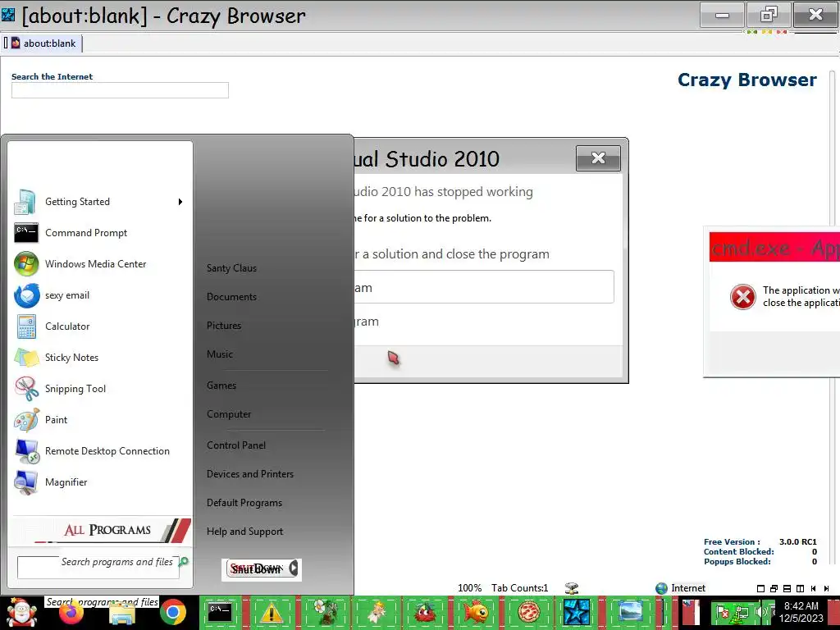Click the Internet security zone globe icon
Viewport: 840px width, 630px height.
pyautogui.click(x=662, y=587)
